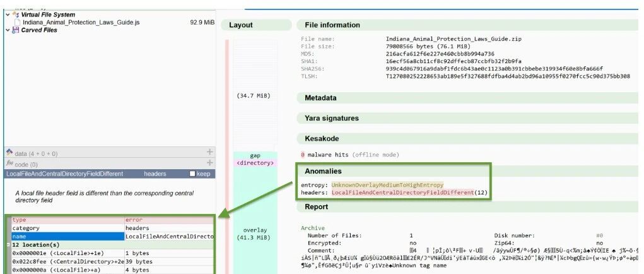This screenshot has width=644, height=274.
Task: Click the 92.9 MiB size value
Action: [x=202, y=22]
